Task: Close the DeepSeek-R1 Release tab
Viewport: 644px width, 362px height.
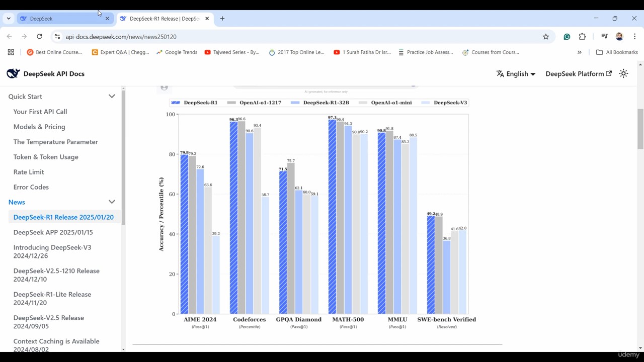Action: pyautogui.click(x=207, y=19)
